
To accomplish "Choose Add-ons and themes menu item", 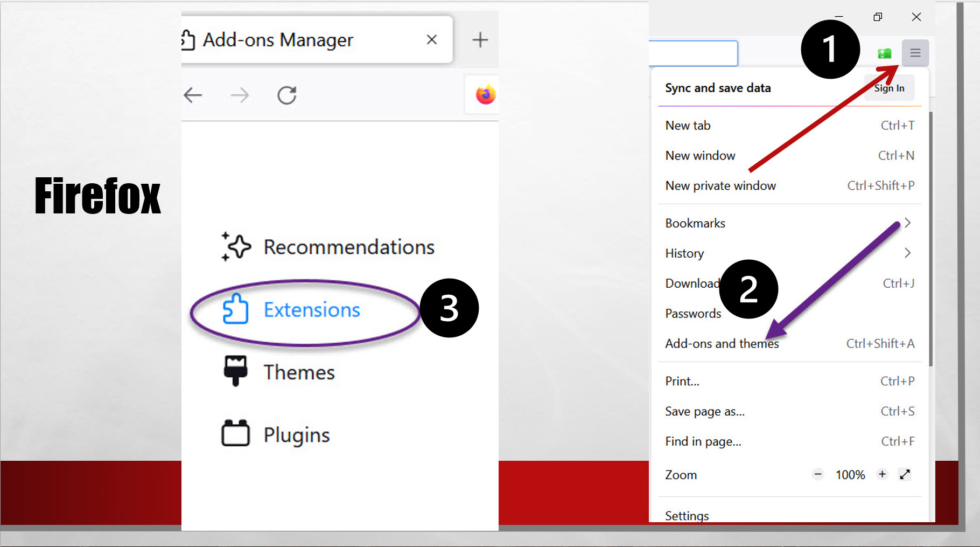I will pos(722,344).
